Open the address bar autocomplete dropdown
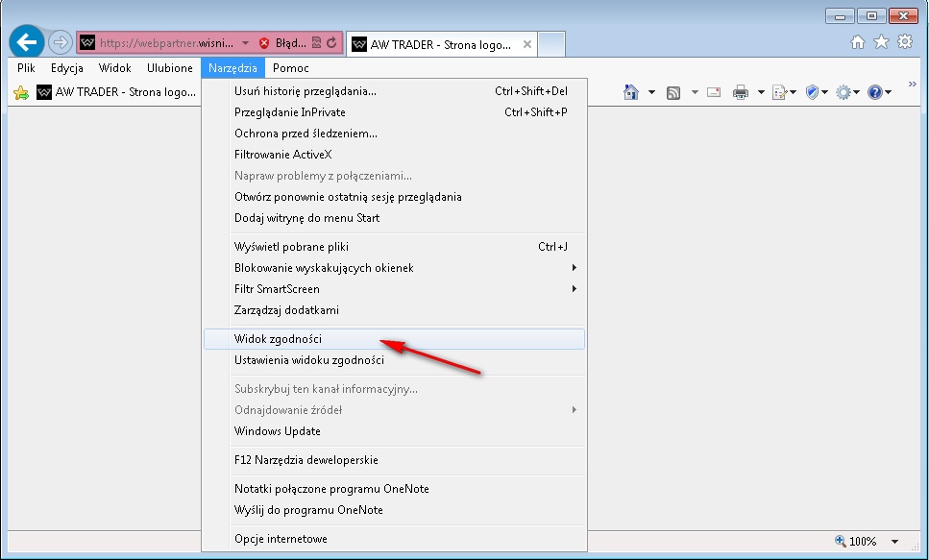The image size is (929, 560). click(x=245, y=43)
